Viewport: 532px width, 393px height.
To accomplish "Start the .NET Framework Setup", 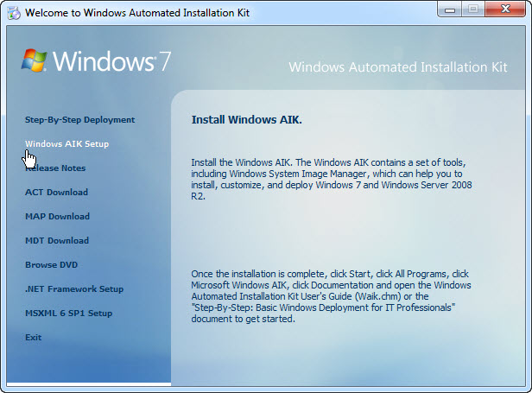I will (74, 288).
